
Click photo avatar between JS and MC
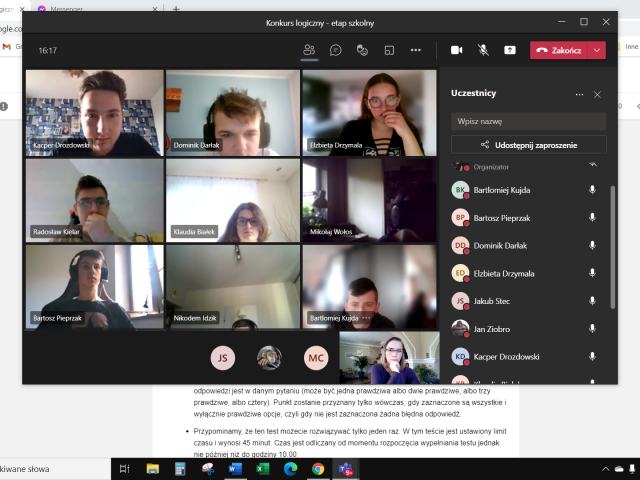click(x=269, y=358)
